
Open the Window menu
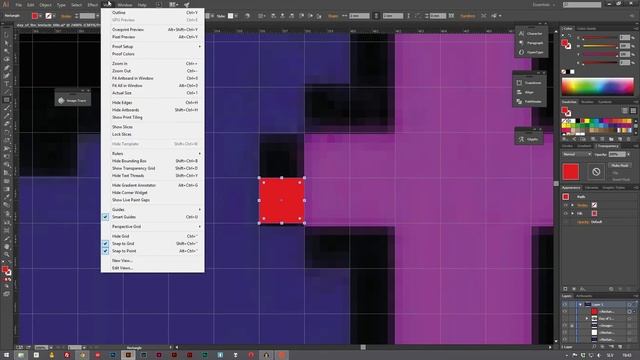point(125,5)
